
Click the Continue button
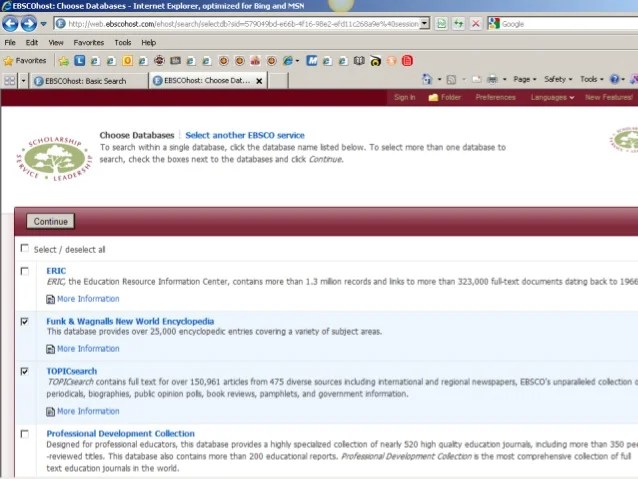50,221
